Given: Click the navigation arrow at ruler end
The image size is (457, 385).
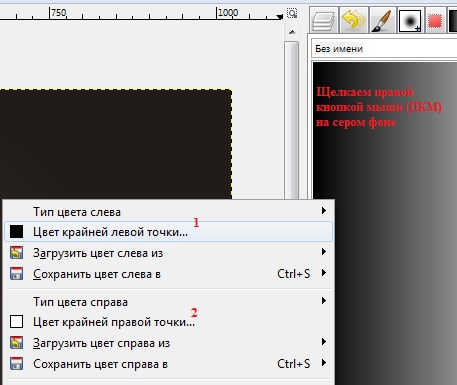Looking at the screenshot, I should click(279, 16).
